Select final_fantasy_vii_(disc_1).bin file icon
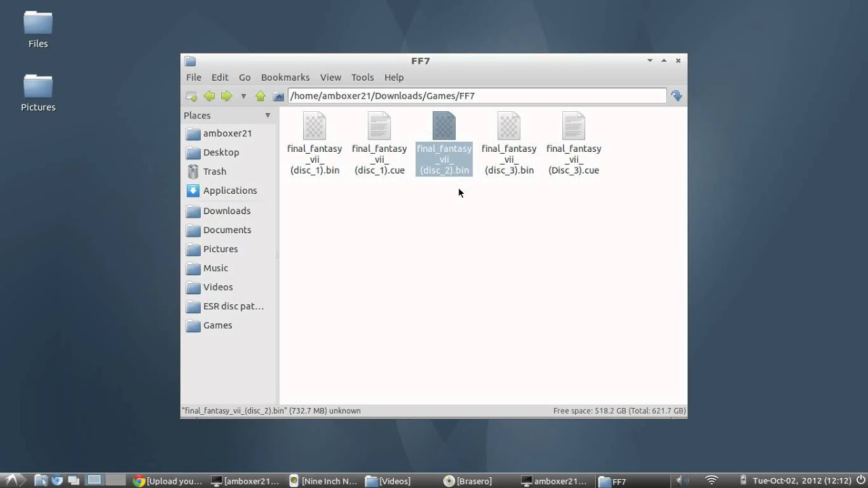Image resolution: width=868 pixels, height=488 pixels. 315,126
